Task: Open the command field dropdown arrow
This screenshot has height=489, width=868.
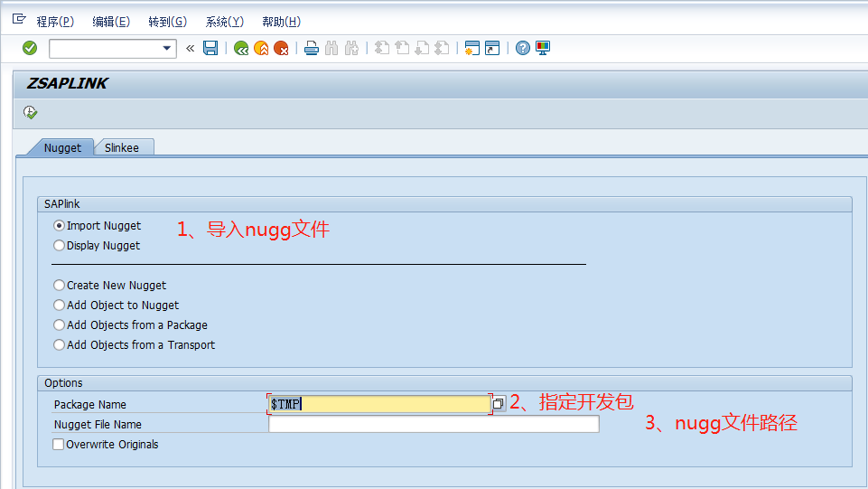Action: click(x=166, y=48)
